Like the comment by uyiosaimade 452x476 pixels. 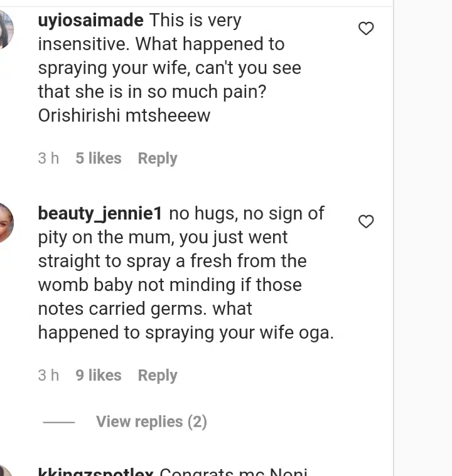coord(366,28)
